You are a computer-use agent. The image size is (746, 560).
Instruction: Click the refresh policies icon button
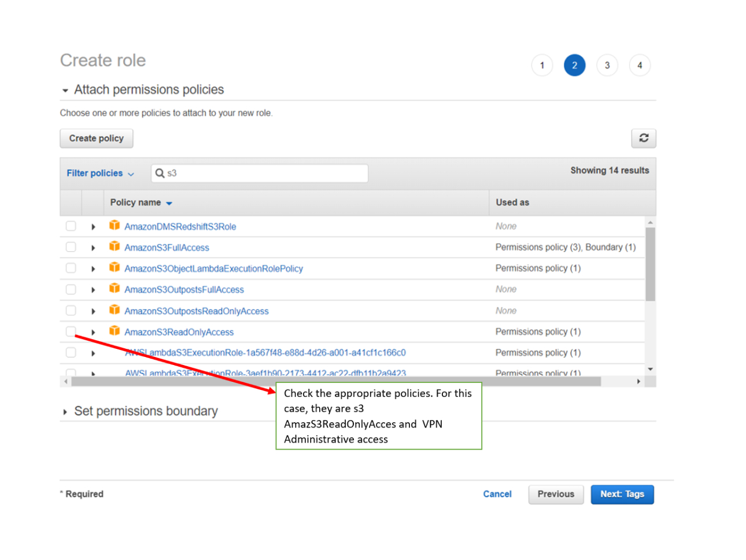(644, 138)
